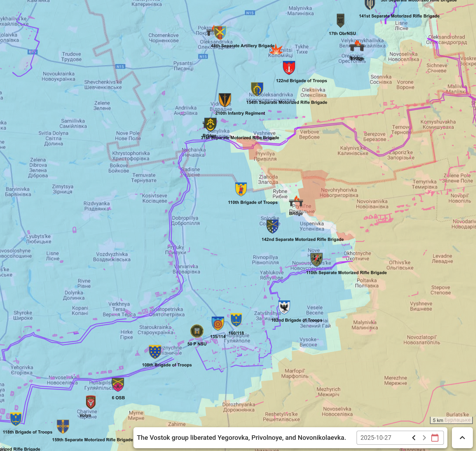Open the 108th Brigade of Troops marker
Viewport: 476px width, 451px height.
pos(155,352)
